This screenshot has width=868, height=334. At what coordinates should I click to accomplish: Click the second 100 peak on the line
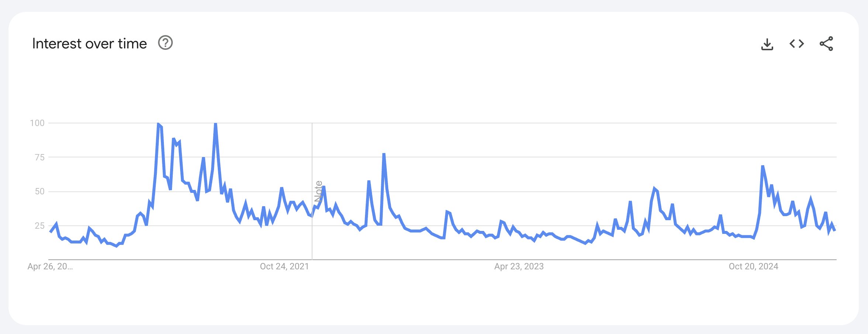(216, 124)
